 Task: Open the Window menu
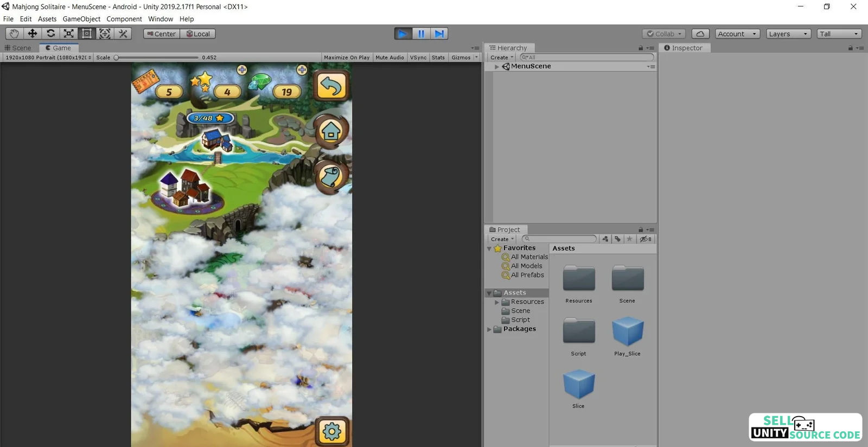tap(161, 19)
